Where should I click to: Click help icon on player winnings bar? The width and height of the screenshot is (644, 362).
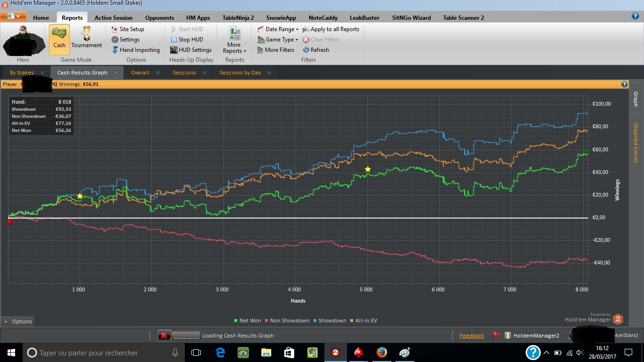(625, 84)
